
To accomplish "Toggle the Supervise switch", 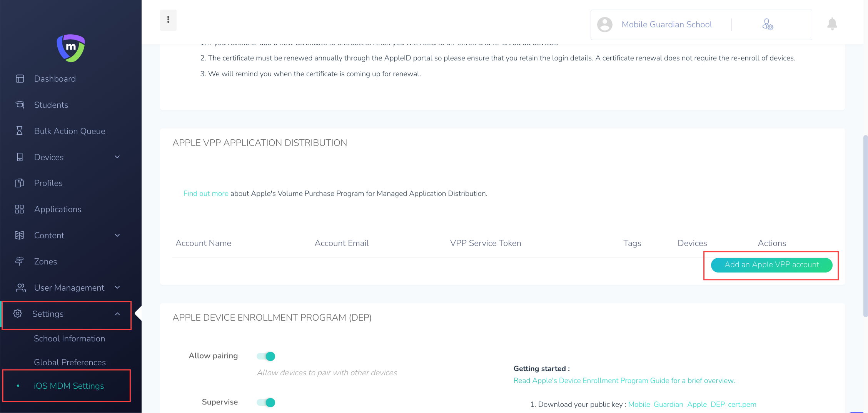I will pos(266,403).
